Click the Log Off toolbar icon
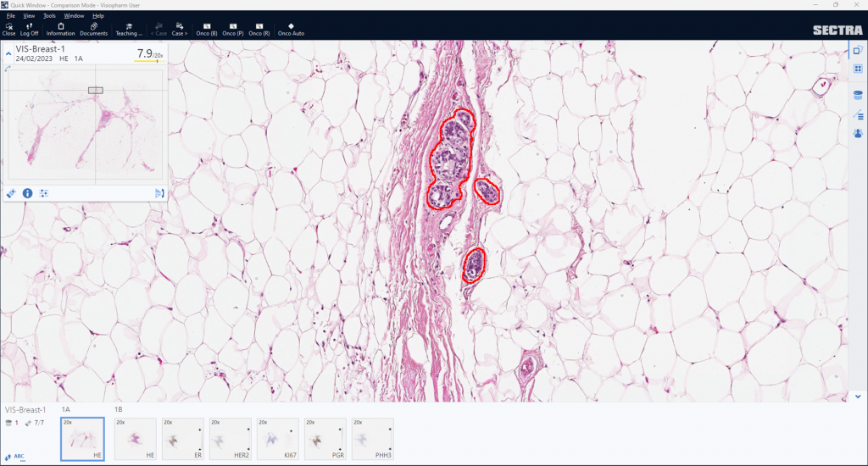 click(x=30, y=29)
